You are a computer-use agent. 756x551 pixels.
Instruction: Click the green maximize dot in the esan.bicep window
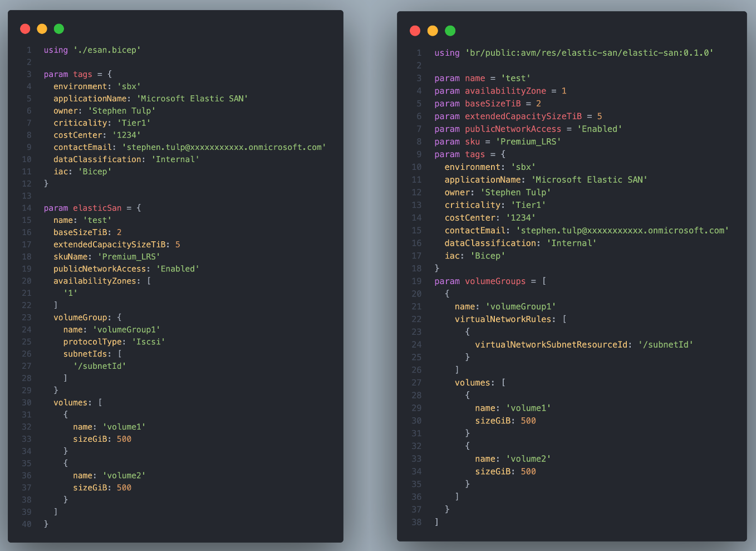[x=59, y=29]
